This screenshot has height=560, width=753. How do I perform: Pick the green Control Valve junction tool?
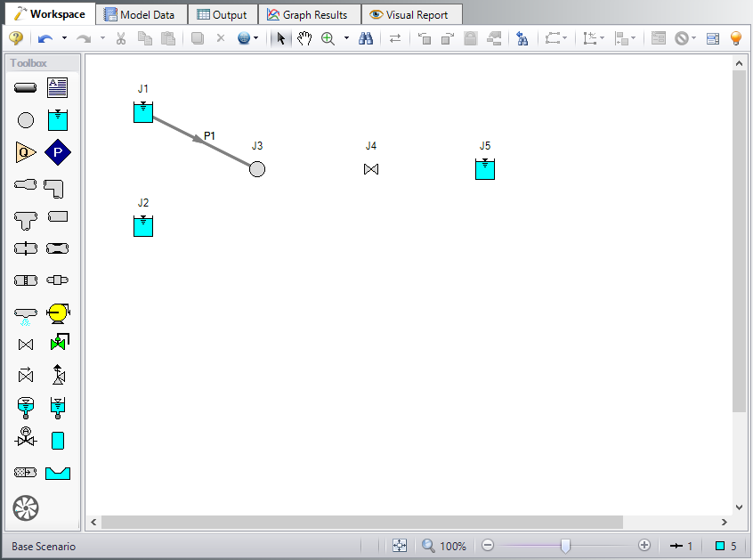coord(59,342)
